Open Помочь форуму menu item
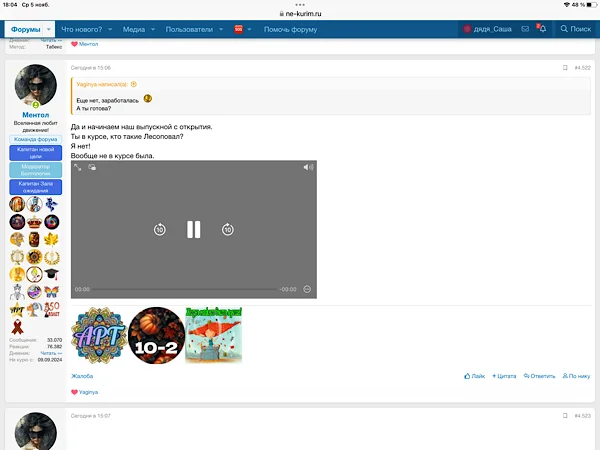Screen dimensions: 600x450 [290, 29]
